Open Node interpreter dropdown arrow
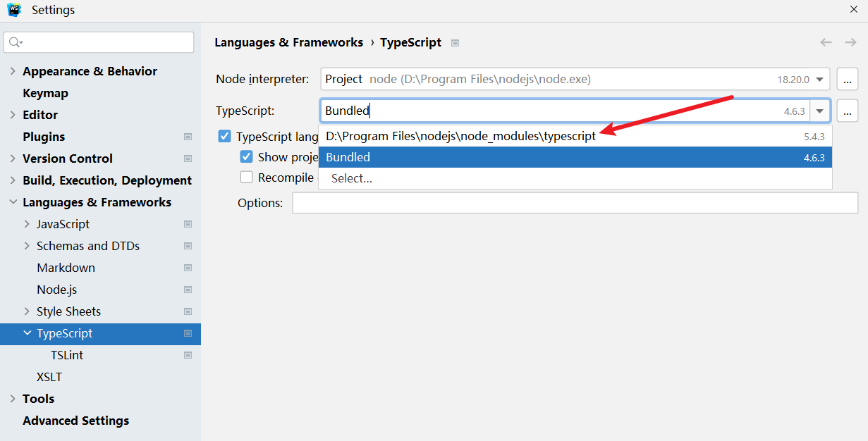868x441 pixels. pos(819,80)
